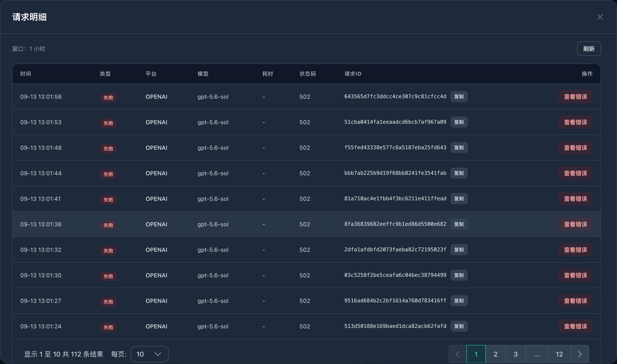Go to the next page arrow
The image size is (617, 364).
pyautogui.click(x=580, y=354)
